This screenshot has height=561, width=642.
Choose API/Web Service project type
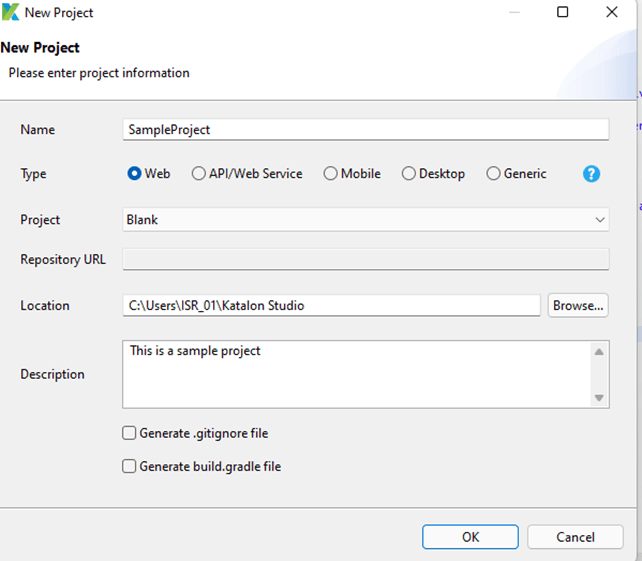click(x=199, y=174)
